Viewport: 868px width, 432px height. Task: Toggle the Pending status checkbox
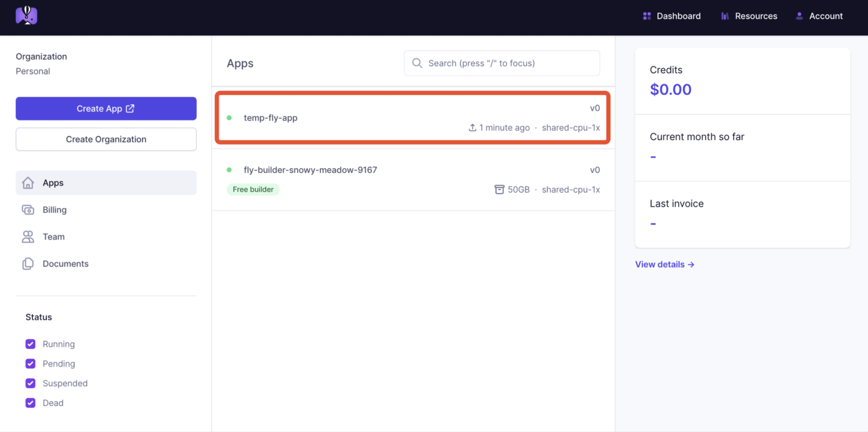[x=31, y=364]
